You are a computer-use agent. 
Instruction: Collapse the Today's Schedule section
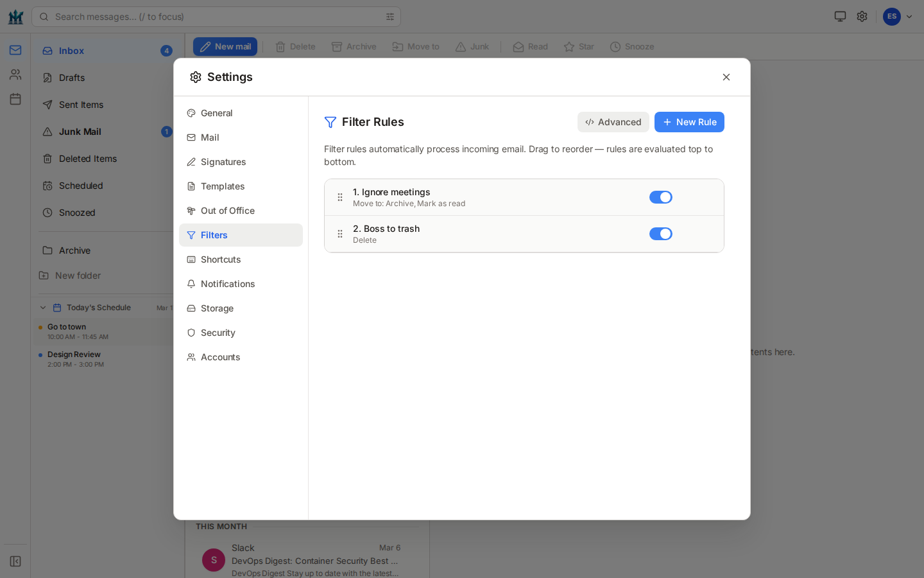(43, 308)
